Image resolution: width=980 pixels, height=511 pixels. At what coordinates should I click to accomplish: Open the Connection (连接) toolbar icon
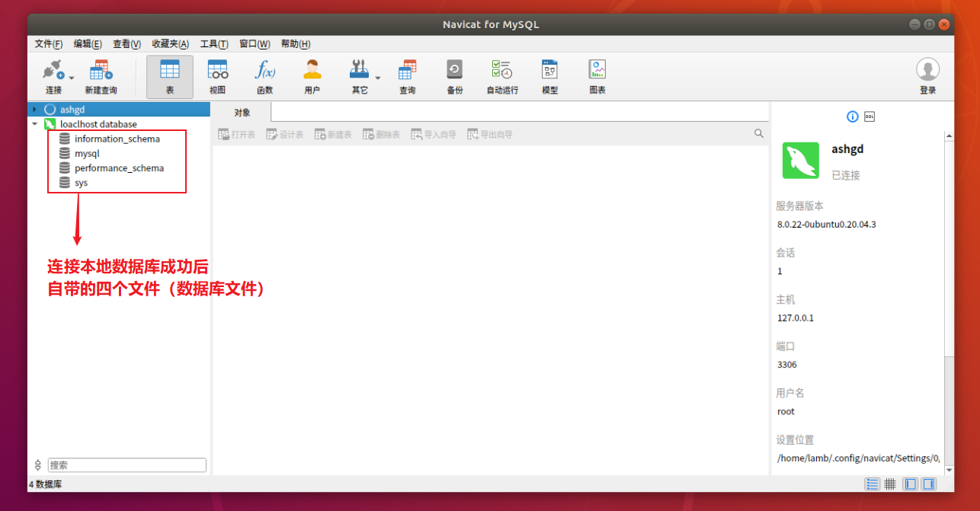click(53, 76)
